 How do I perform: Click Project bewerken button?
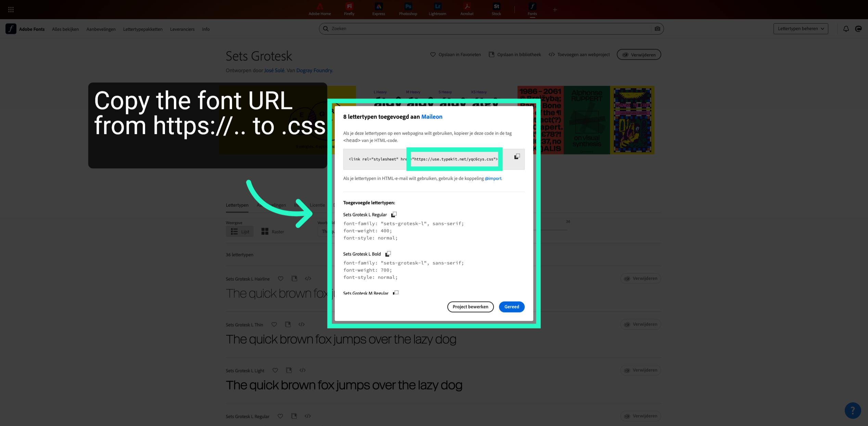point(470,307)
